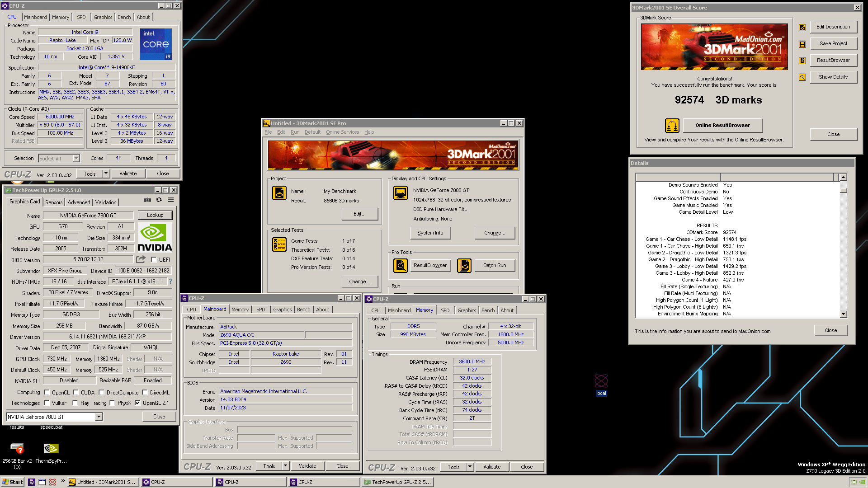Viewport: 868px width, 488px height.
Task: Click the red network quick launch icon
Action: pyautogui.click(x=52, y=482)
